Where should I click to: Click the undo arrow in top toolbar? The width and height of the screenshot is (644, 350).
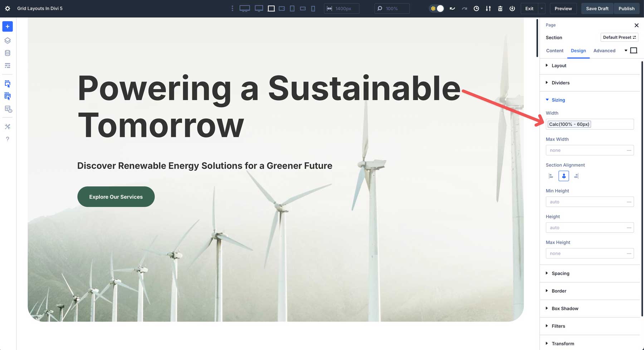click(x=452, y=9)
